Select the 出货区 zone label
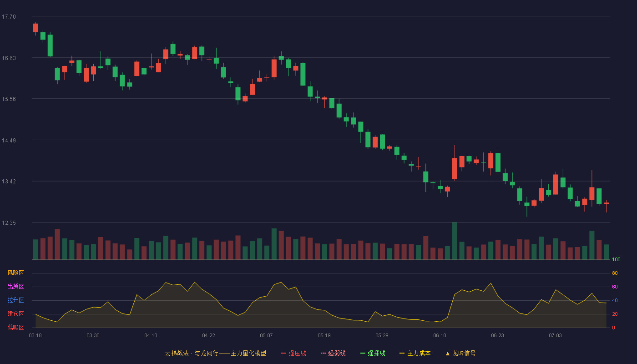Screen dimensions: 637x364 (15, 287)
